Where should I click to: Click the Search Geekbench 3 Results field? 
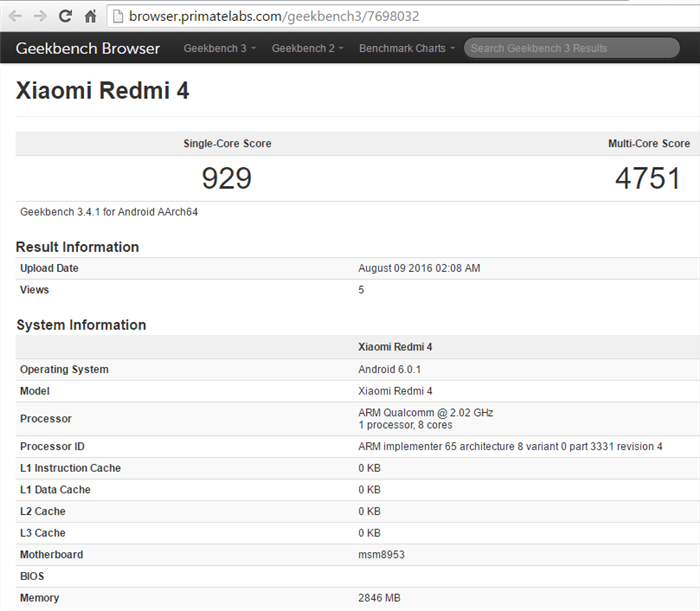click(572, 48)
